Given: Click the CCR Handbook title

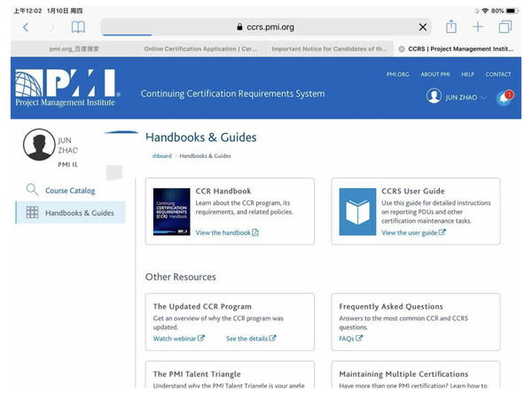Looking at the screenshot, I should coord(223,191).
